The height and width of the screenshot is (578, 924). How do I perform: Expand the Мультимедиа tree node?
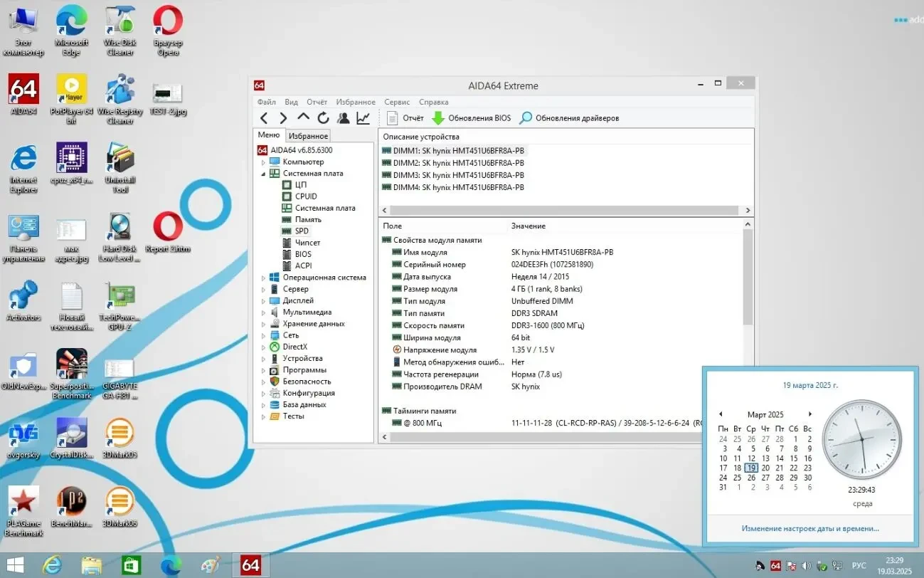click(x=263, y=312)
